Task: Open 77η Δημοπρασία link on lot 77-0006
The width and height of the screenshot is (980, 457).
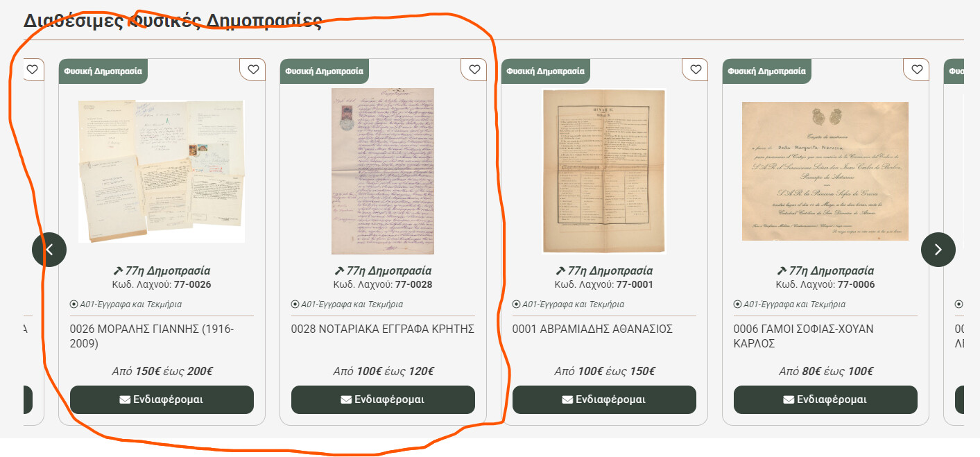Action: coord(825,270)
